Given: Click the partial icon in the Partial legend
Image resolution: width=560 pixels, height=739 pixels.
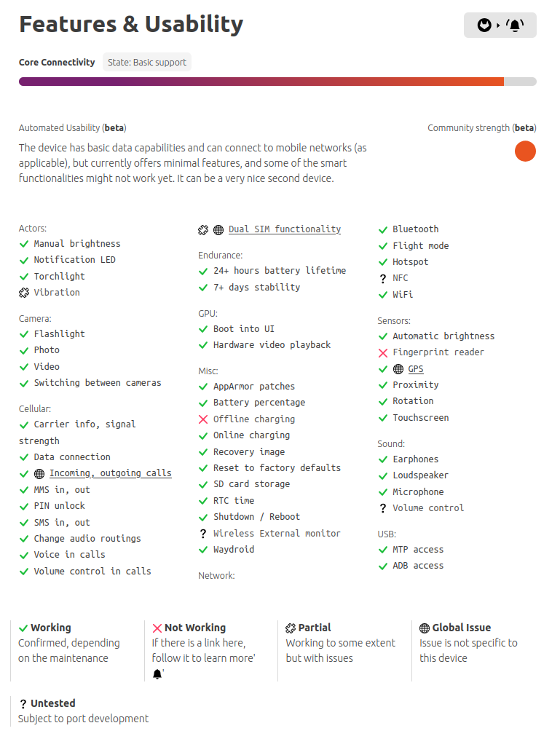Looking at the screenshot, I should [291, 628].
